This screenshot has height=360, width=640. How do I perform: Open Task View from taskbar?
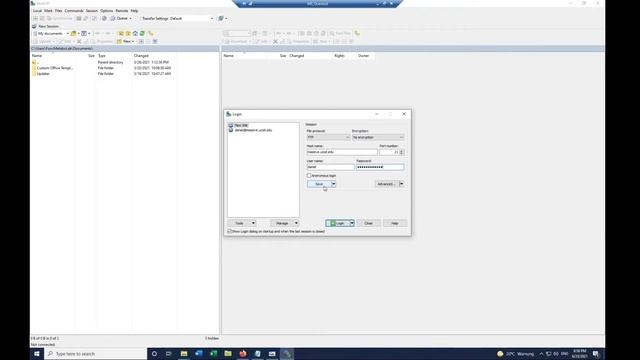tap(169, 354)
